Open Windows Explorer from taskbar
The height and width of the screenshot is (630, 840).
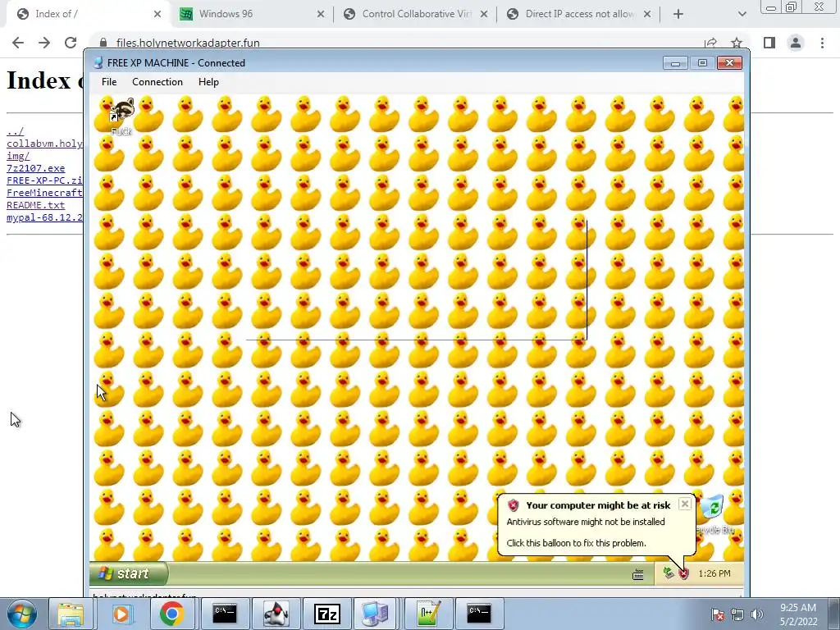coord(71,614)
